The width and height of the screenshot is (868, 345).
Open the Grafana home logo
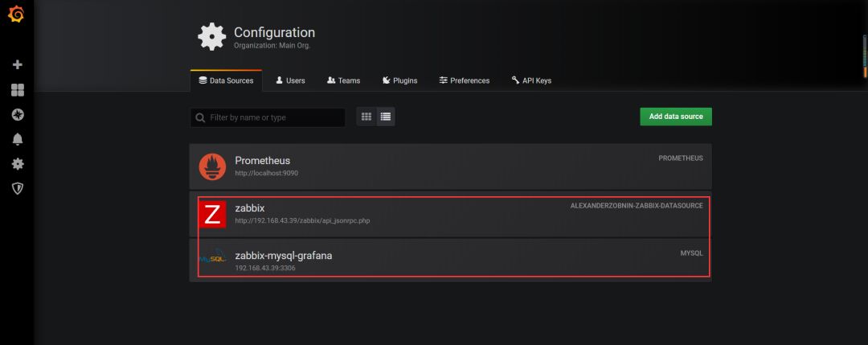[x=16, y=14]
